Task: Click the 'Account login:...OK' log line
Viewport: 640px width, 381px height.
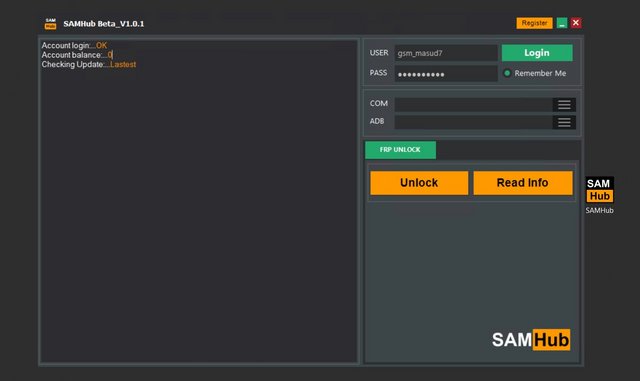Action: pos(74,45)
